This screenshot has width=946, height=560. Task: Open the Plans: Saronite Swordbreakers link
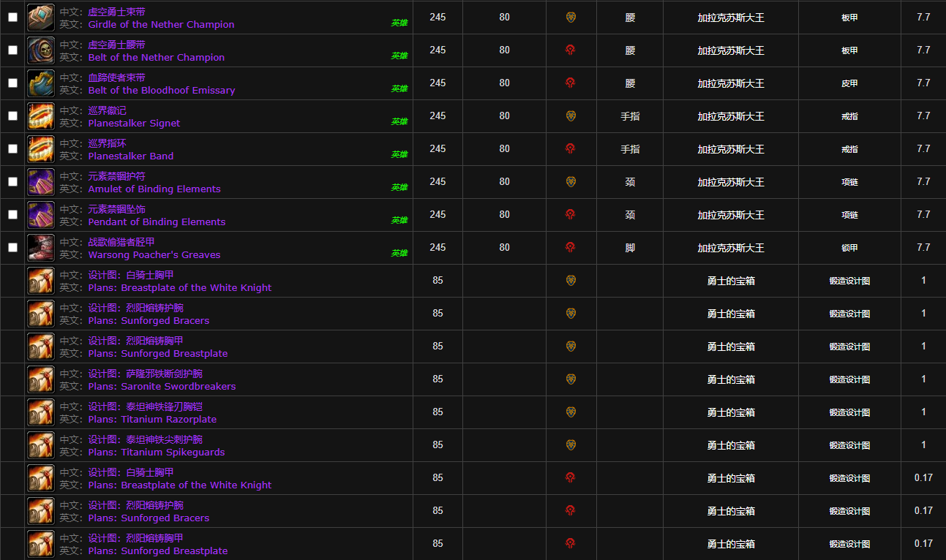point(162,387)
